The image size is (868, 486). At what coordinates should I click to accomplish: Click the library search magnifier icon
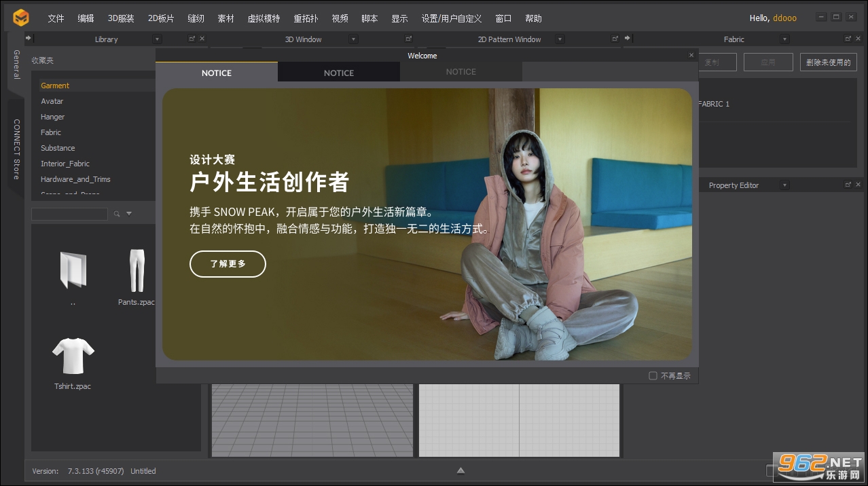pos(117,214)
